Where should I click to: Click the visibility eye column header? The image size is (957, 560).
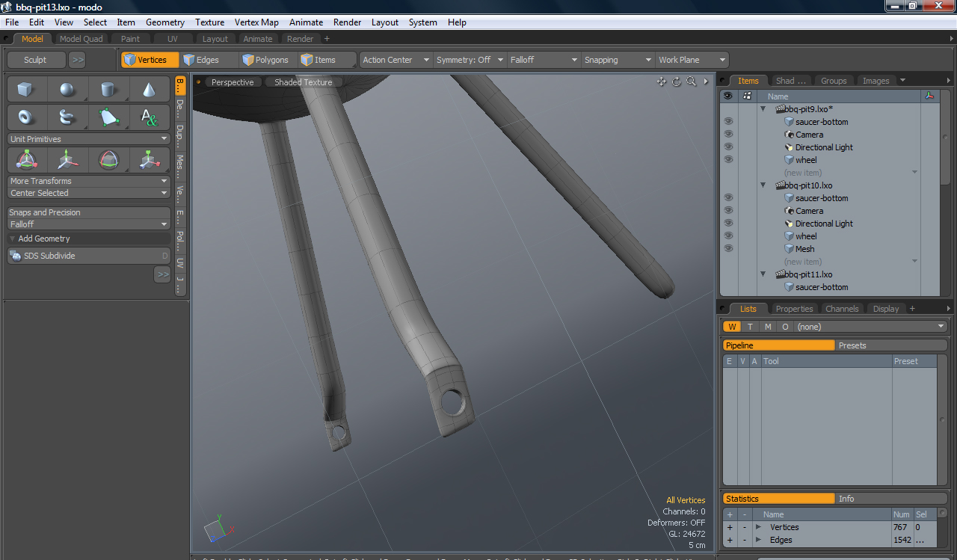point(727,96)
